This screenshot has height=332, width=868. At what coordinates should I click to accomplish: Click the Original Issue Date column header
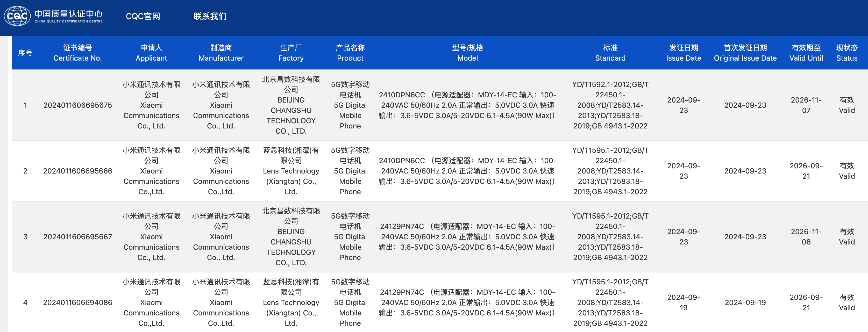pos(745,53)
